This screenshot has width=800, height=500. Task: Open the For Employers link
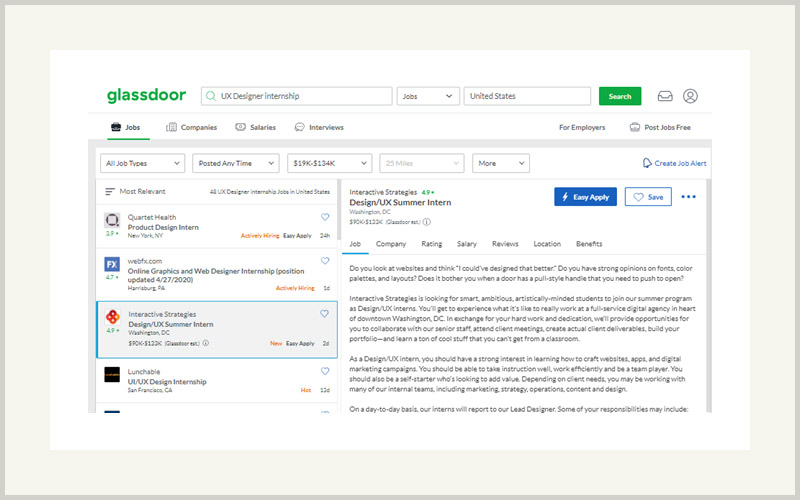click(582, 127)
